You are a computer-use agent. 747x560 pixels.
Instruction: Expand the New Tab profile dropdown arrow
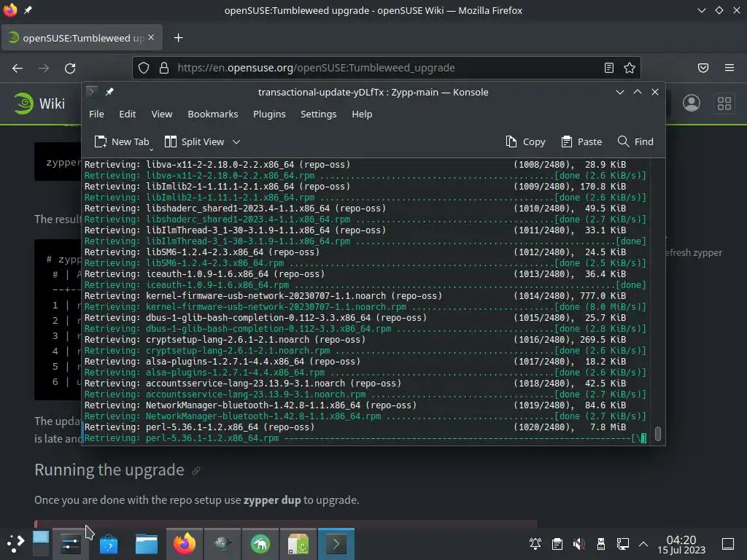coord(152,149)
